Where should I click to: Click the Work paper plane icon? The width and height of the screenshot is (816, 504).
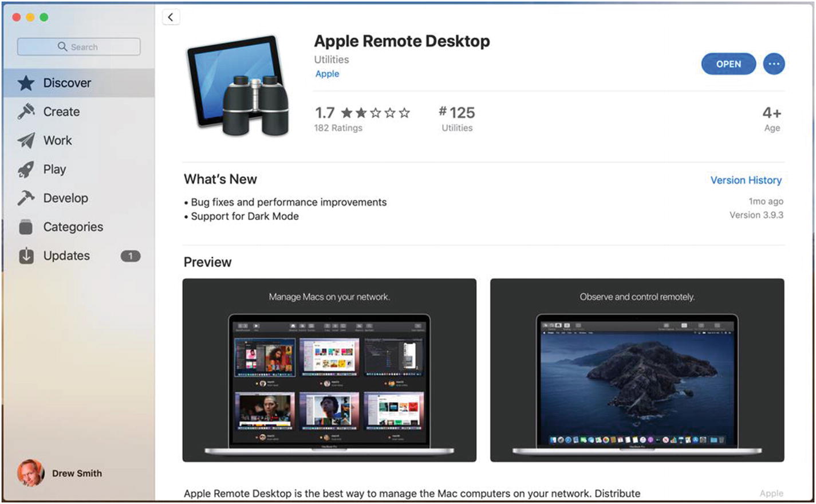coord(26,140)
